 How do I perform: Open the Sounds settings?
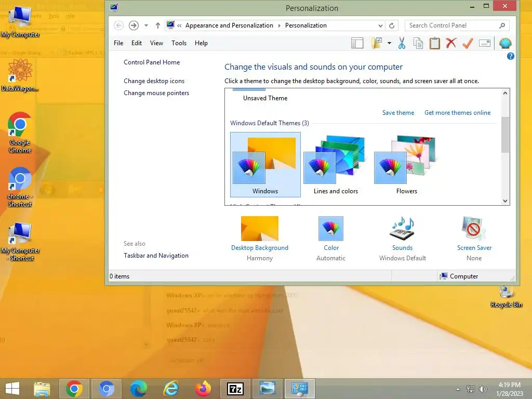(403, 239)
